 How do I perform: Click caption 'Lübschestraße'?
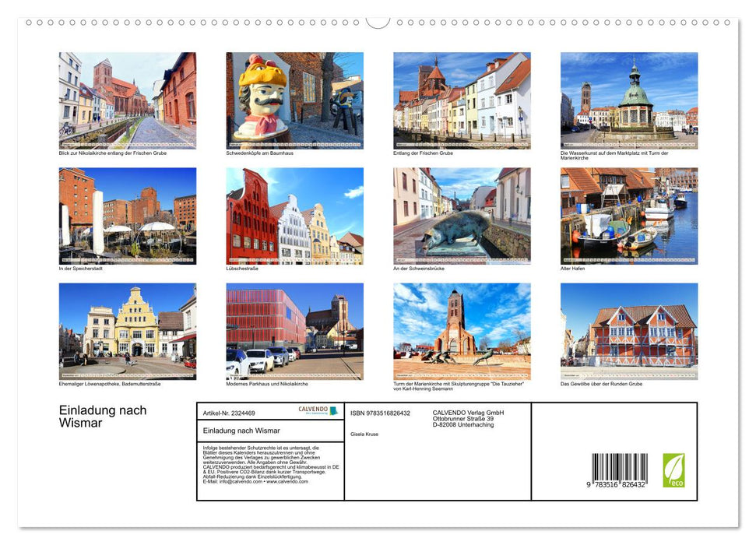[242, 269]
